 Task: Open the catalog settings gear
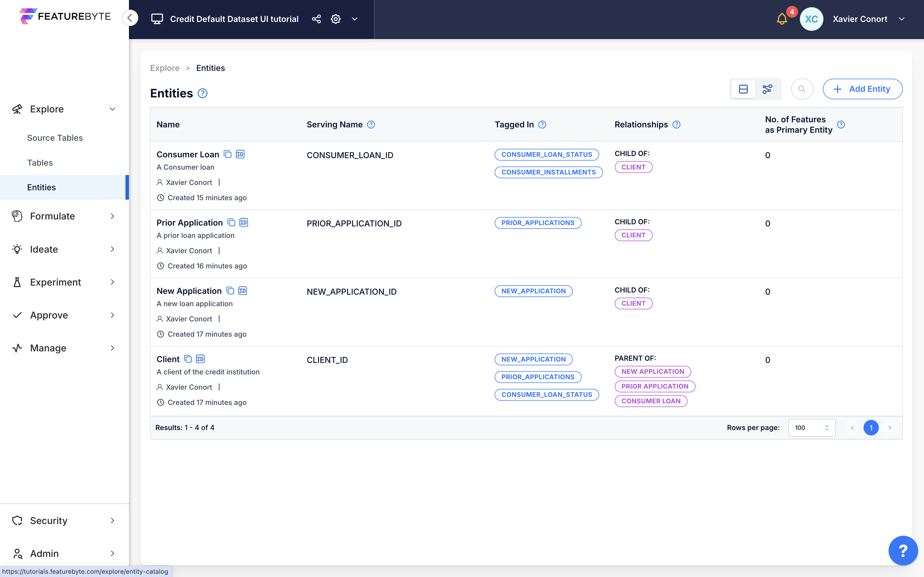[x=335, y=19]
